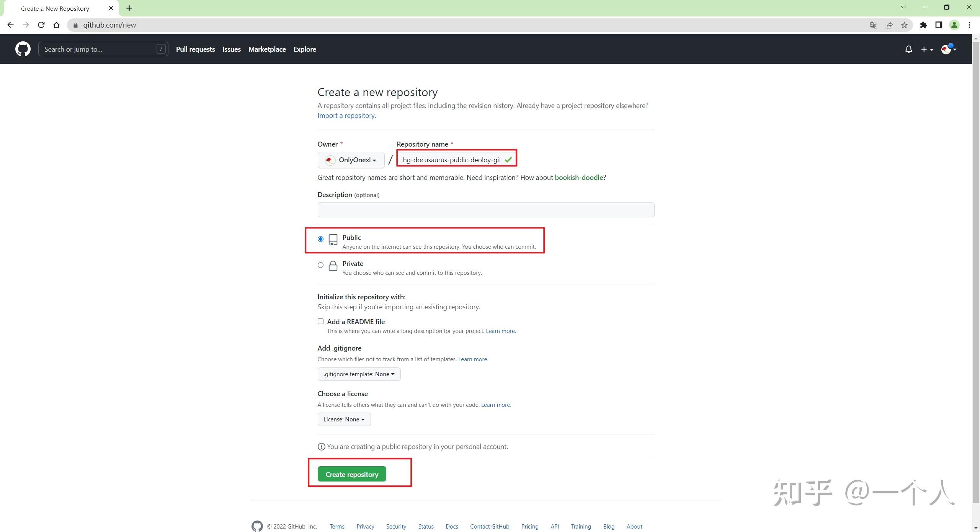Click the page vertical scrollbar
Viewport: 980px width, 532px height.
[x=976, y=268]
